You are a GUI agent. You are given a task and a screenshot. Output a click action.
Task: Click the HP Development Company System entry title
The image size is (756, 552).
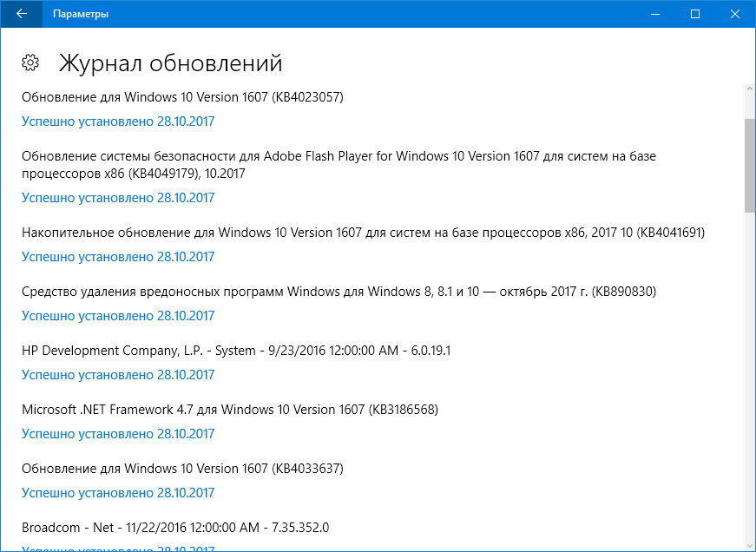[x=236, y=351]
